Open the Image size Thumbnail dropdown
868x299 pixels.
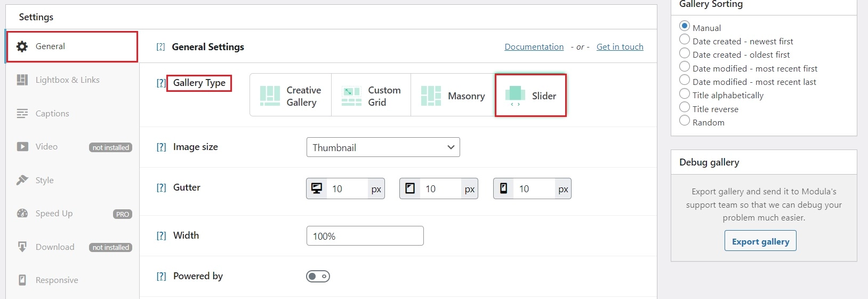pos(383,147)
